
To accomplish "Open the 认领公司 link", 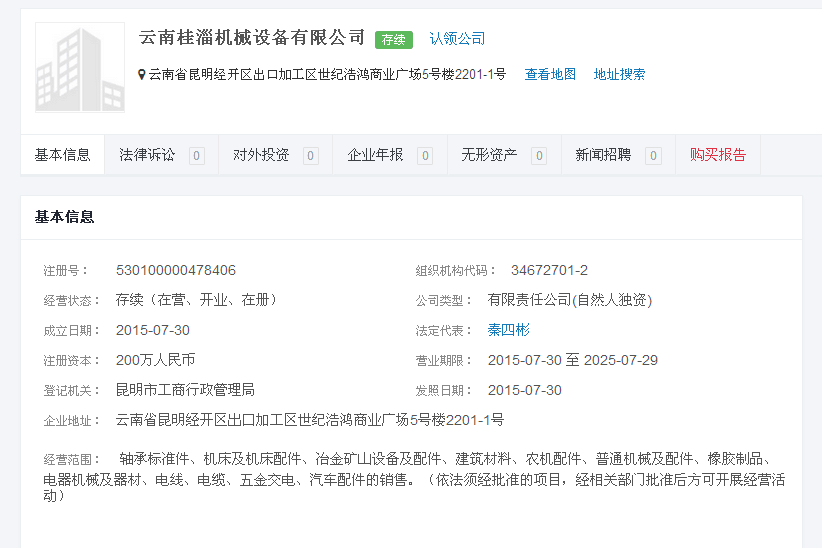I will [x=457, y=39].
